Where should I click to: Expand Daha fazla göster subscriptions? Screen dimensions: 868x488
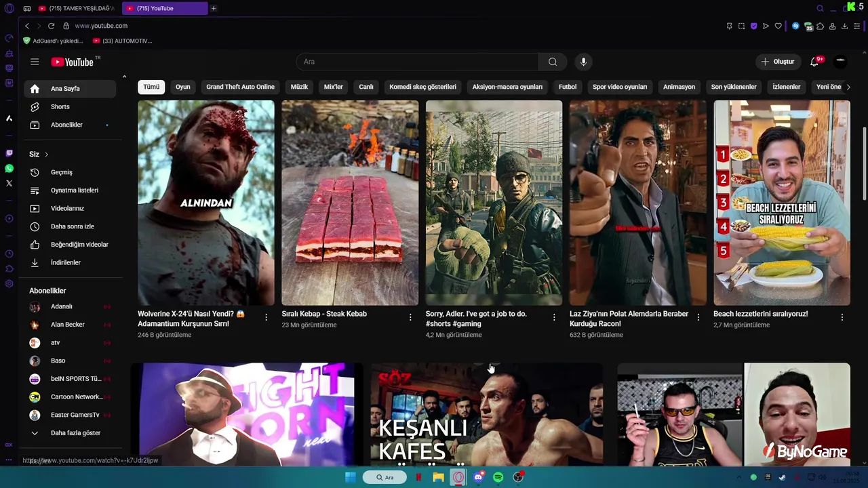tap(71, 433)
